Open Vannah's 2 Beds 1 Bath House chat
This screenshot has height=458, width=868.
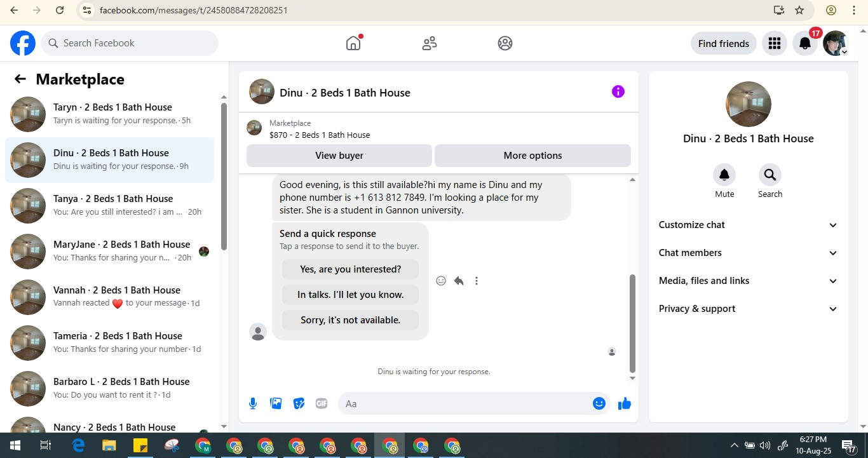point(109,297)
